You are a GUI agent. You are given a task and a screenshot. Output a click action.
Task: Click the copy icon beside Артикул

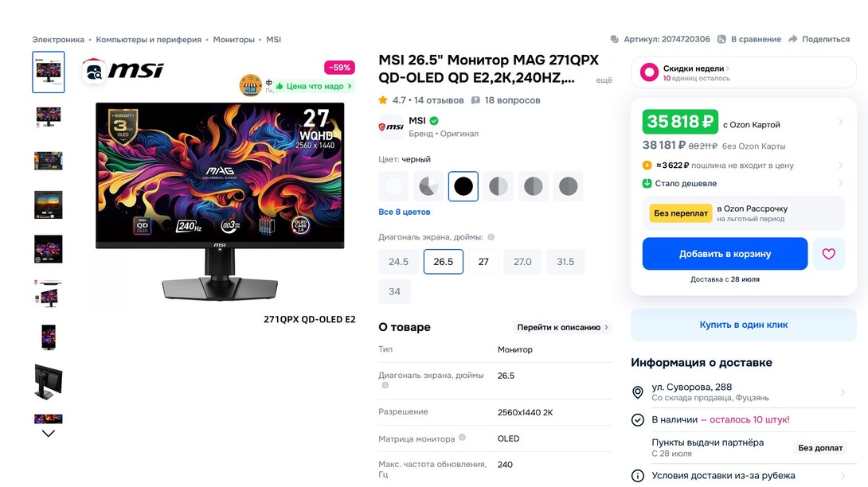pyautogui.click(x=614, y=39)
